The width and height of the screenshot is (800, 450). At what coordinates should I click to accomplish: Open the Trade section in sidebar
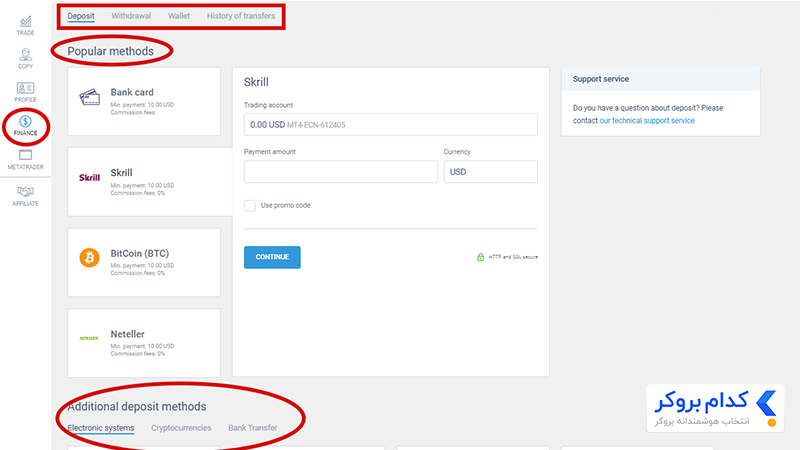tap(25, 26)
